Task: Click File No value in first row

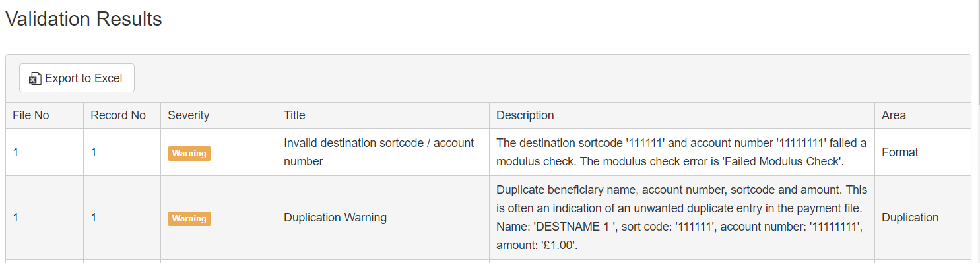Action: tap(16, 152)
